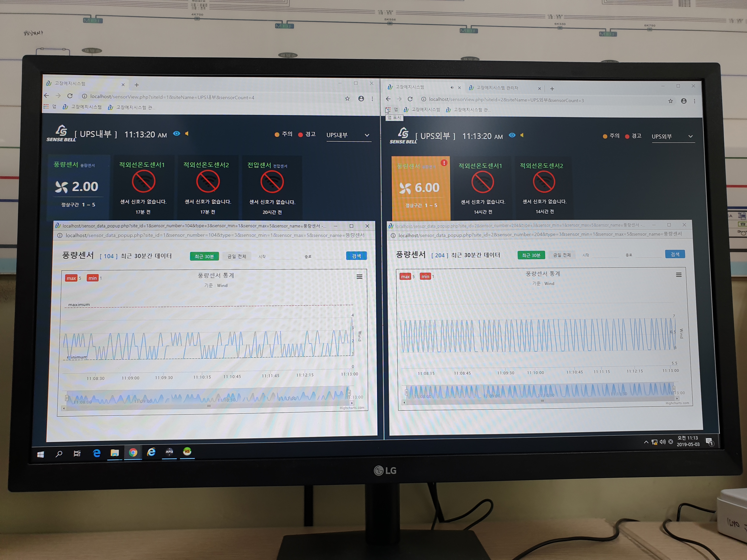Open chart hamburger menu in sensor 204 popup
Viewport: 747px width, 560px height.
pyautogui.click(x=678, y=275)
